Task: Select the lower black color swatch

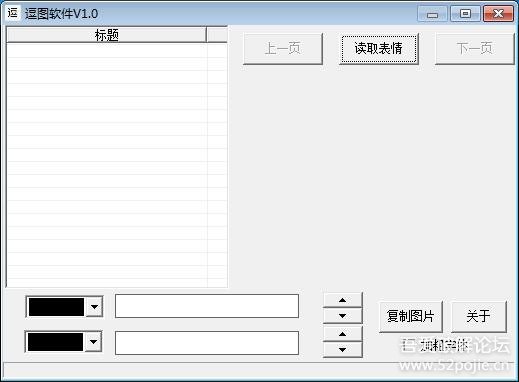Action: coord(55,342)
